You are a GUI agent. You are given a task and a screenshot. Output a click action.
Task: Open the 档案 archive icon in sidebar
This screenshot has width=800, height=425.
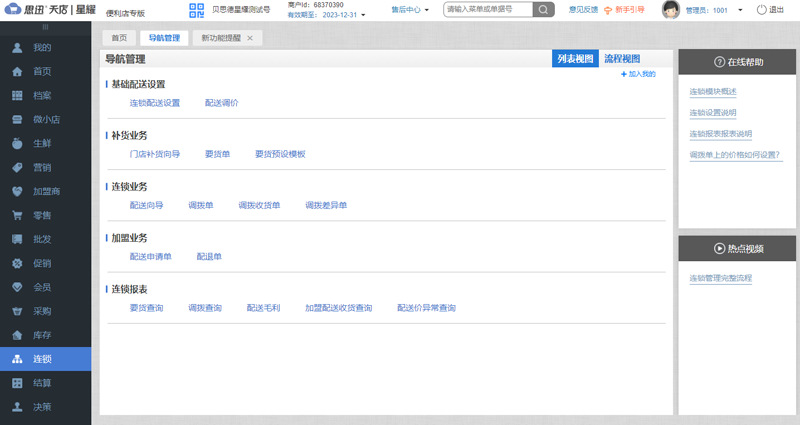(17, 95)
